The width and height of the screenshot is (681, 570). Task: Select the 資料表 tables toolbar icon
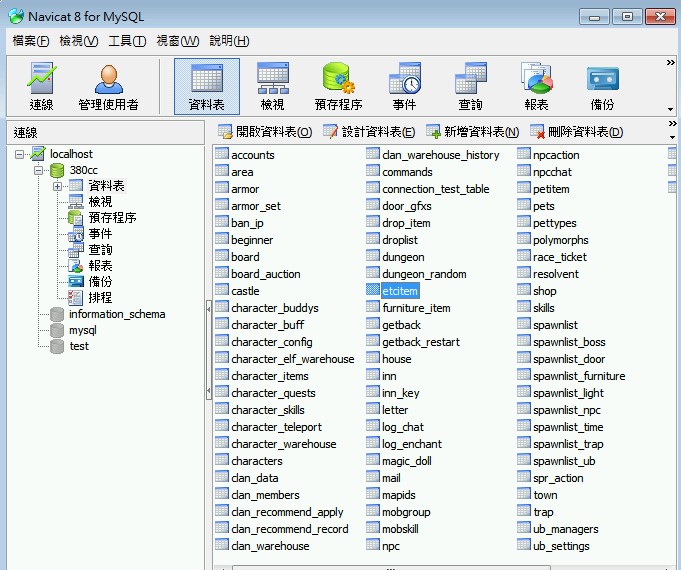click(207, 87)
